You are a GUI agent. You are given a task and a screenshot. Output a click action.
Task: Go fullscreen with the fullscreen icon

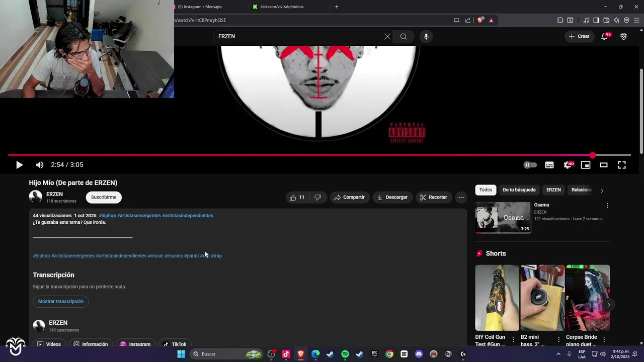(x=622, y=165)
